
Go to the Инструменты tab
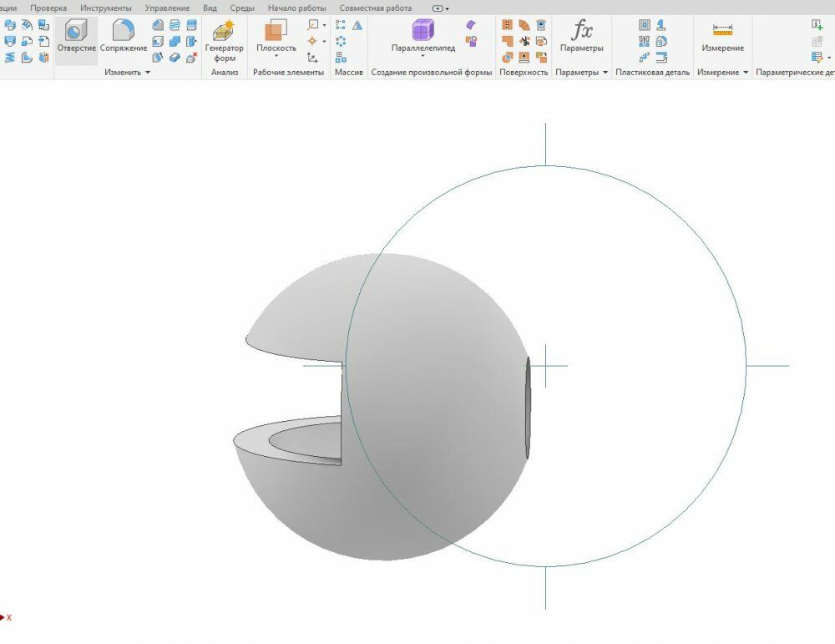coord(106,8)
